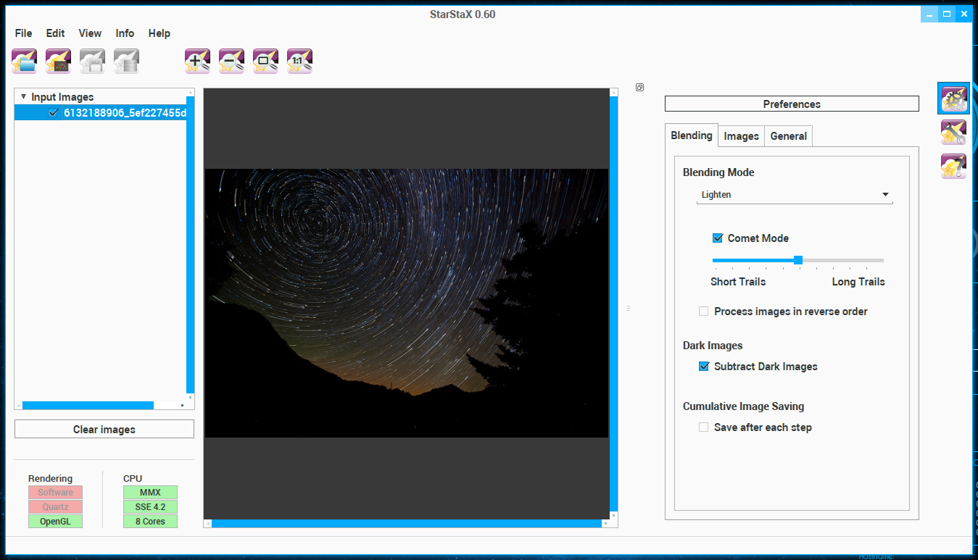Zoom in with the plus toolbar icon
Image resolution: width=978 pixels, height=560 pixels.
click(197, 62)
